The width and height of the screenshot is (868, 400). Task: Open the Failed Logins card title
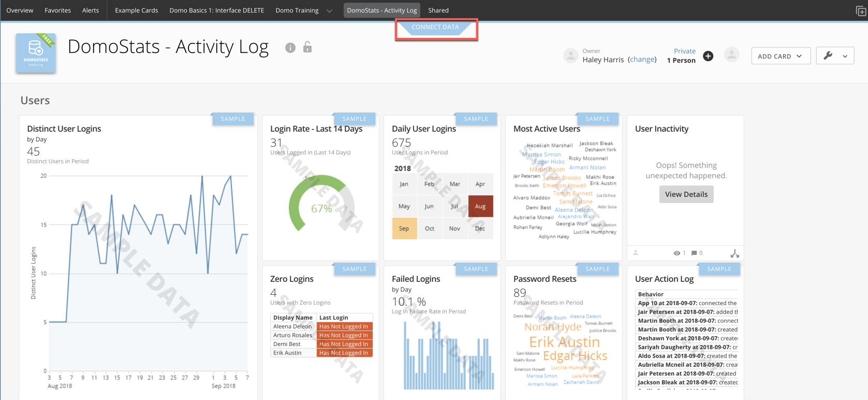point(416,279)
